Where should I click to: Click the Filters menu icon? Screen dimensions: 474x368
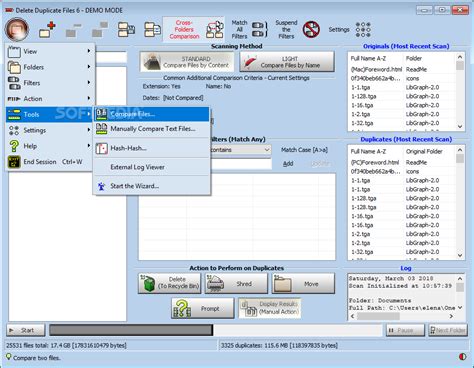(x=14, y=83)
